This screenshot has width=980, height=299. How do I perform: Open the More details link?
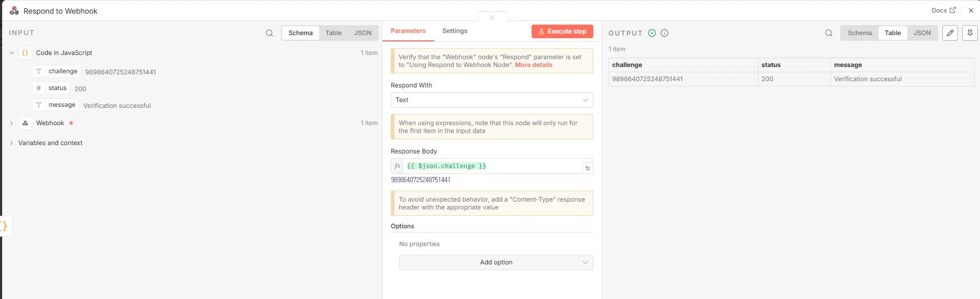pos(534,65)
